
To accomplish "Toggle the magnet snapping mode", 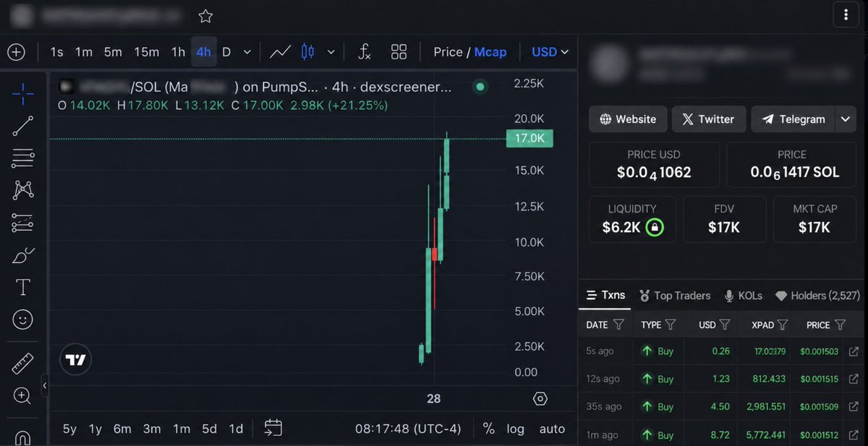I will click(x=23, y=438).
